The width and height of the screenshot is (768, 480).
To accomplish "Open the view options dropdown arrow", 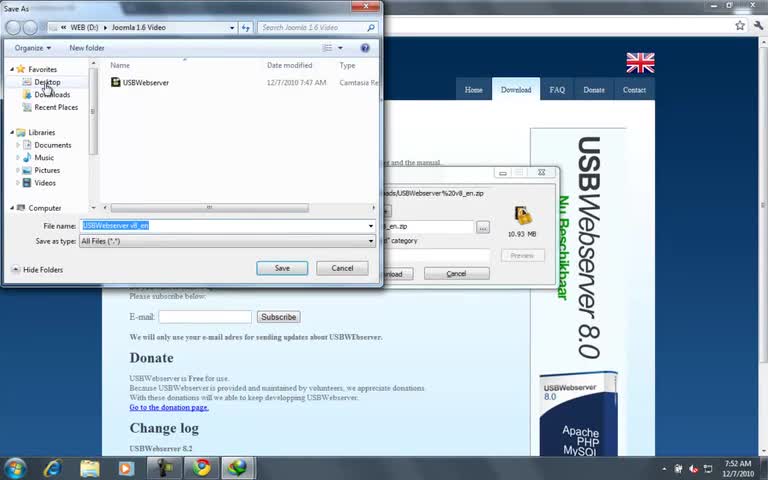I will pos(340,48).
